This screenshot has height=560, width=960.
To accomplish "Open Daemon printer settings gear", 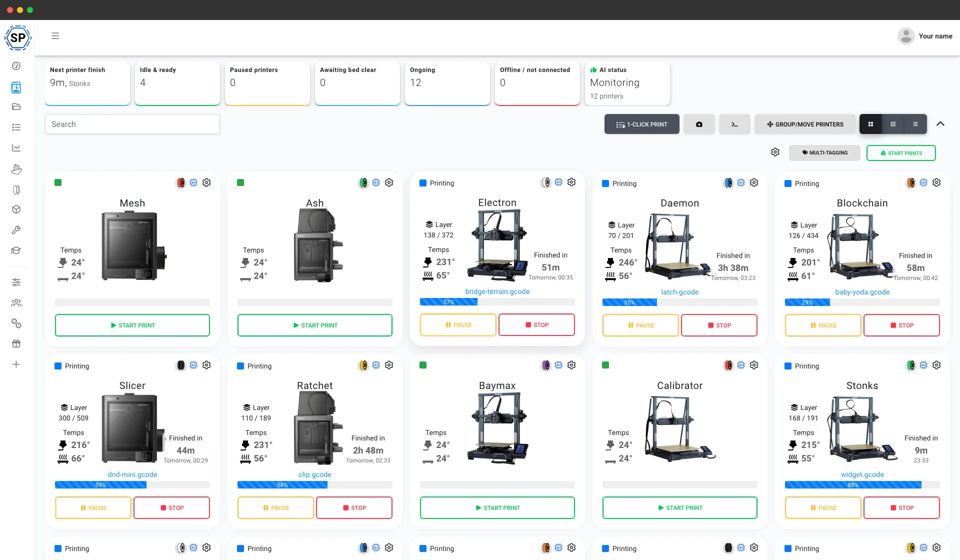I will point(754,182).
